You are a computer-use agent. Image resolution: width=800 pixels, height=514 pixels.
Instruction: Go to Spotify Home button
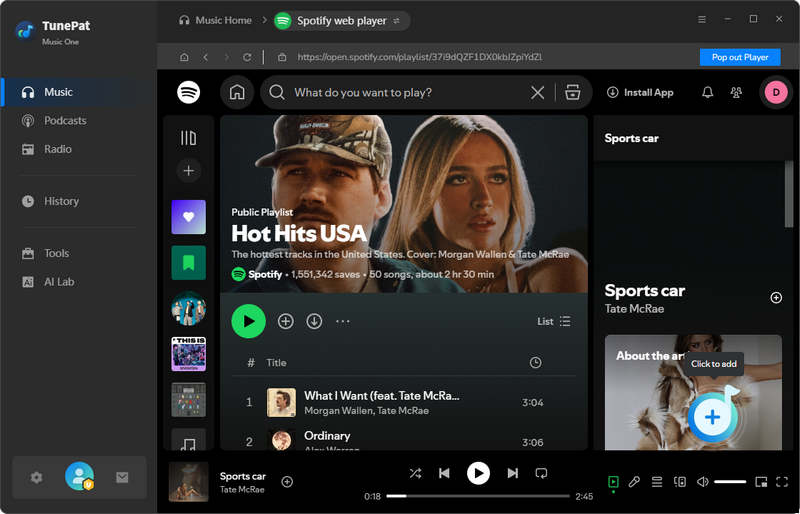[237, 92]
